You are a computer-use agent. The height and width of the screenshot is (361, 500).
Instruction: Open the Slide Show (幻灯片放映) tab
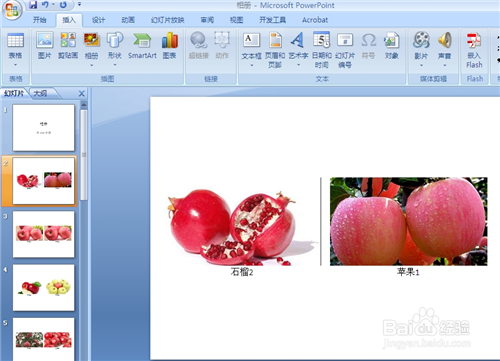pos(167,20)
